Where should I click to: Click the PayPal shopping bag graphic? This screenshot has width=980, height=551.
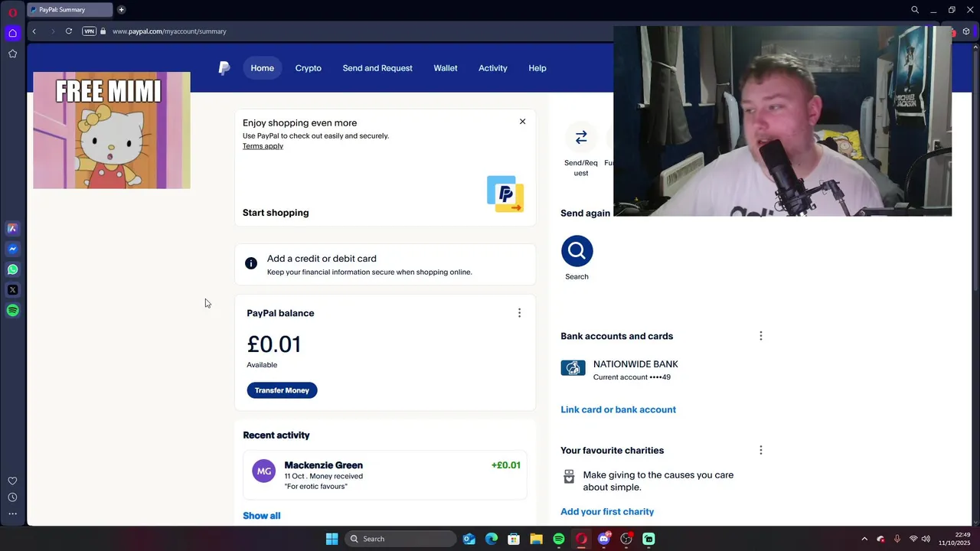pos(505,194)
